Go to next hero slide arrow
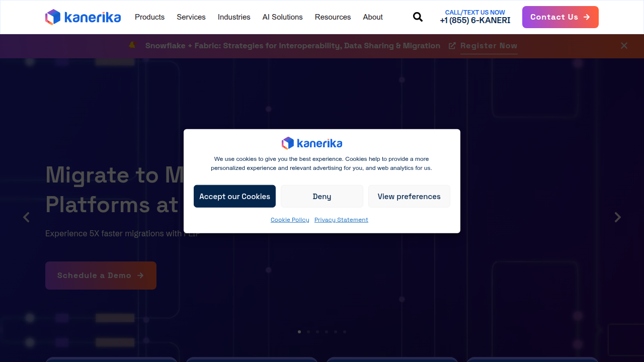 point(617,217)
